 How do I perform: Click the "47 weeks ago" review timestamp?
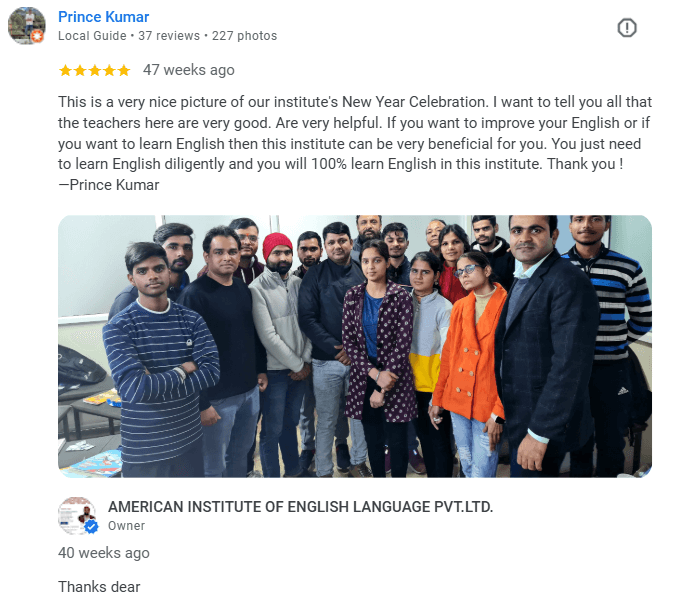pyautogui.click(x=189, y=70)
